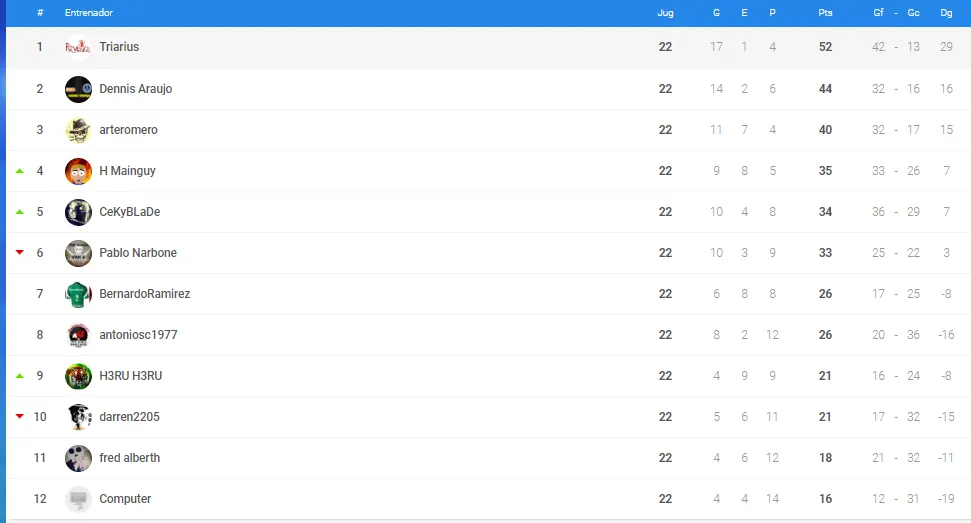Open BernardoRamirez's green jersey avatar
Image resolution: width=971 pixels, height=523 pixels.
point(78,295)
